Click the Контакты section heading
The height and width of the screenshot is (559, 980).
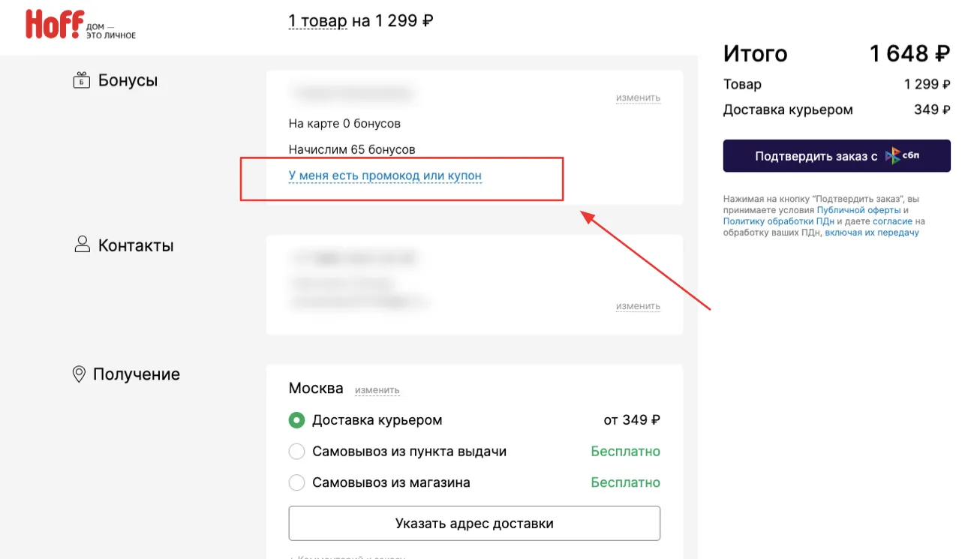[136, 245]
